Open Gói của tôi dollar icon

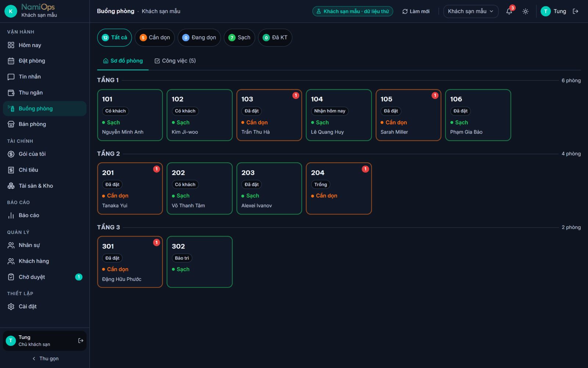11,154
